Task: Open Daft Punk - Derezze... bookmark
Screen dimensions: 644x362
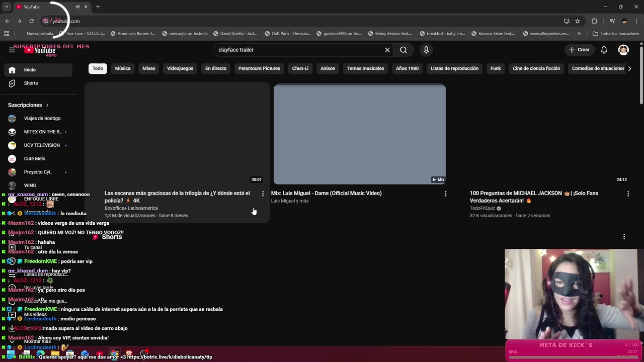Action: (x=287, y=34)
